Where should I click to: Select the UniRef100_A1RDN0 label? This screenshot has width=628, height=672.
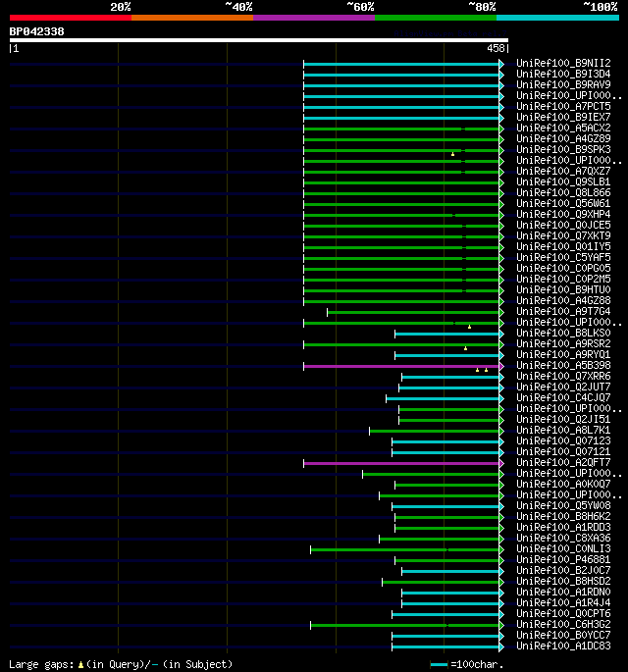click(x=563, y=593)
